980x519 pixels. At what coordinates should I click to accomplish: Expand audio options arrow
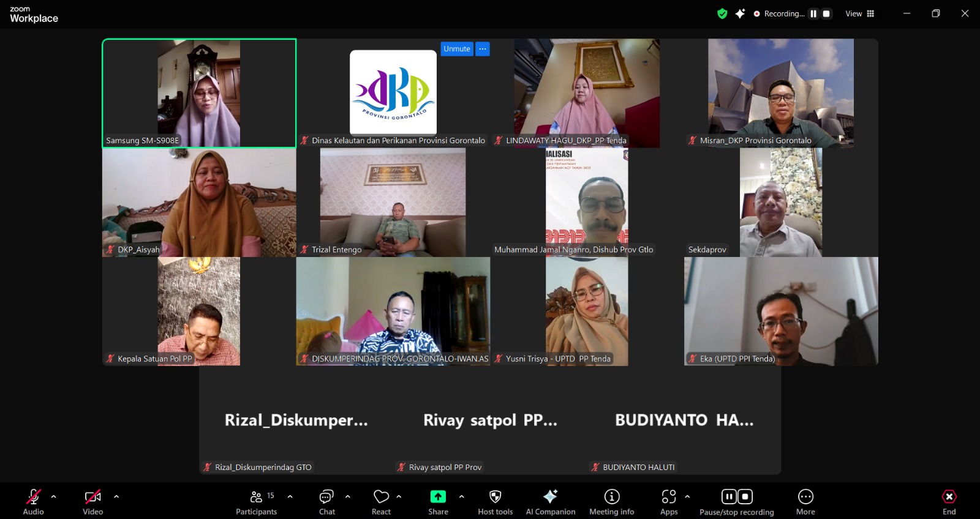[x=54, y=496]
